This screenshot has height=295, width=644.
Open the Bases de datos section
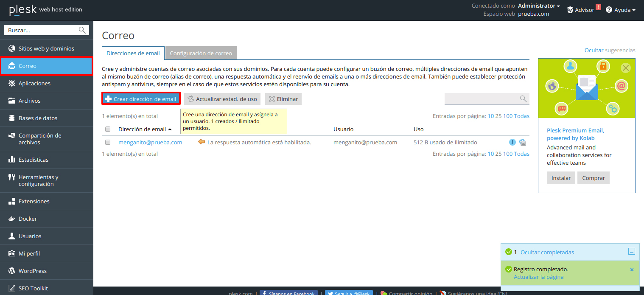[x=37, y=118]
